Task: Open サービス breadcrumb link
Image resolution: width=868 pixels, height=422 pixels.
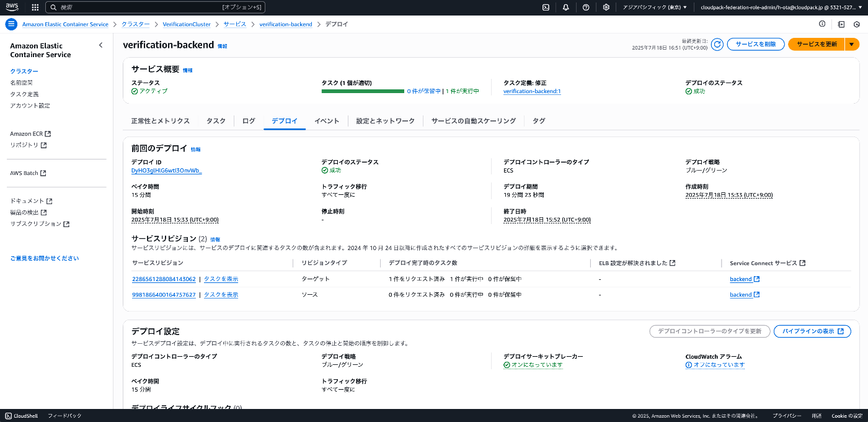Action: [235, 24]
